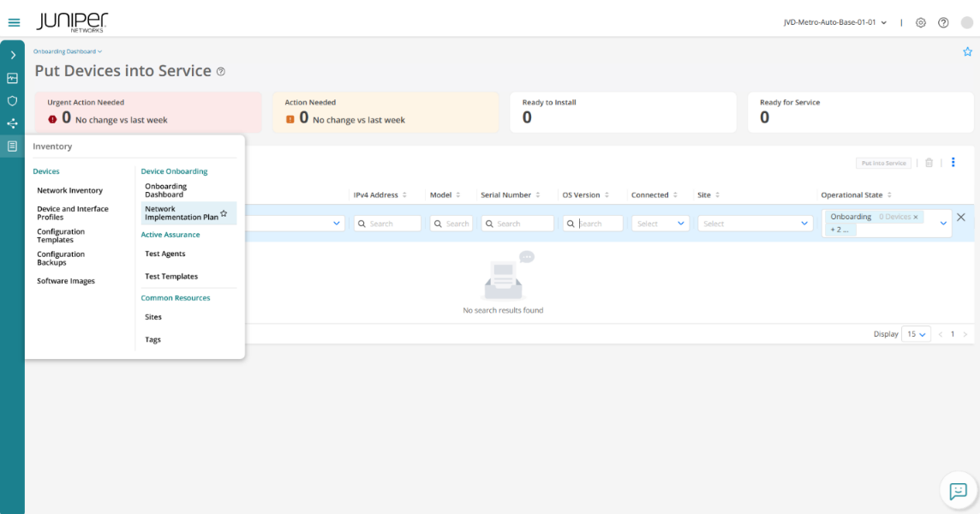Open Sites under Common Resources
This screenshot has height=514, width=980.
pos(153,317)
